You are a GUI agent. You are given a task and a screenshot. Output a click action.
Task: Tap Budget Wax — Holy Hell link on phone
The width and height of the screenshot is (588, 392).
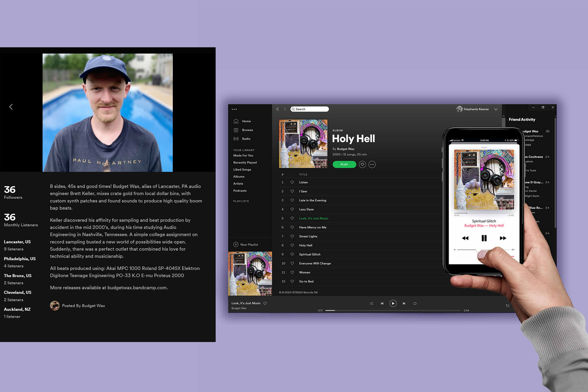(x=484, y=226)
